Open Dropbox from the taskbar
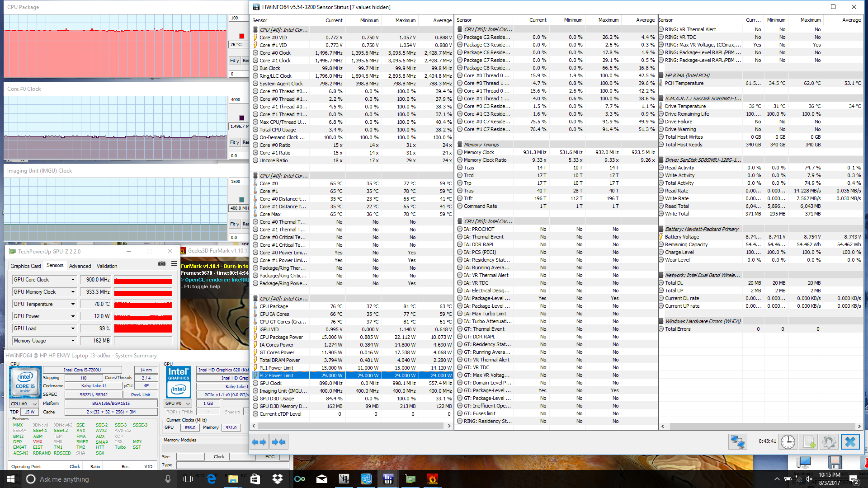The height and width of the screenshot is (488, 868). 277,479
